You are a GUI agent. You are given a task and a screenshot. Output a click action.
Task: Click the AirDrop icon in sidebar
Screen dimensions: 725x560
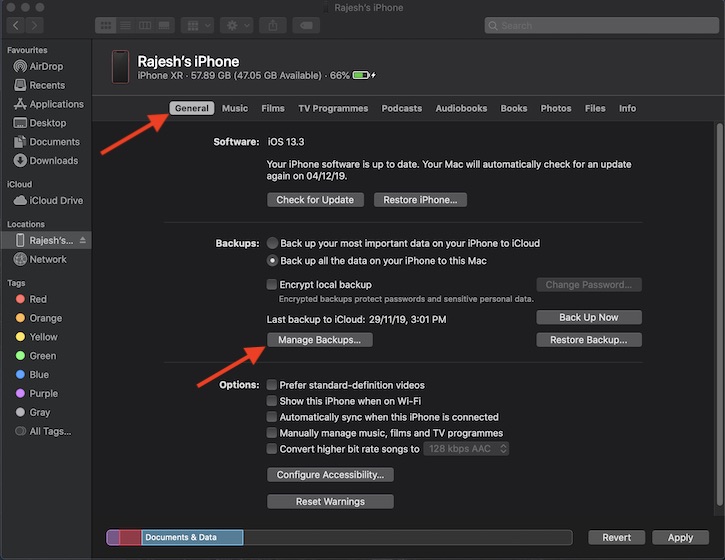(20, 67)
